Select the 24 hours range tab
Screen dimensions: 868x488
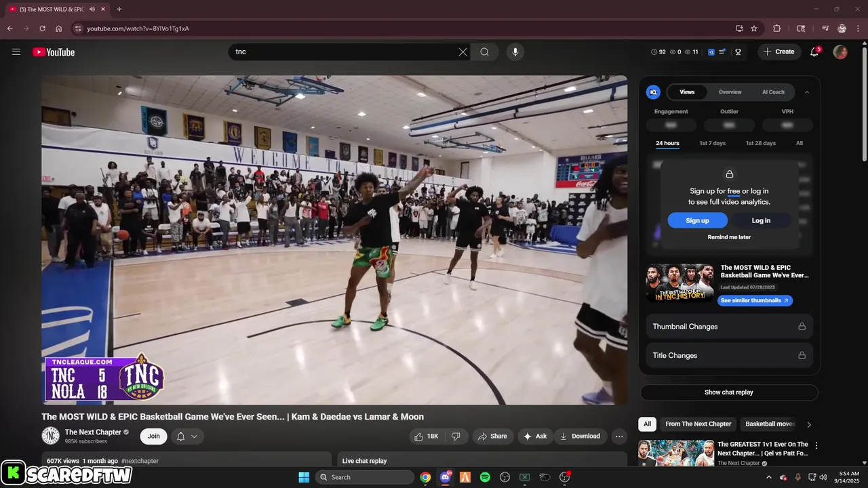click(667, 144)
